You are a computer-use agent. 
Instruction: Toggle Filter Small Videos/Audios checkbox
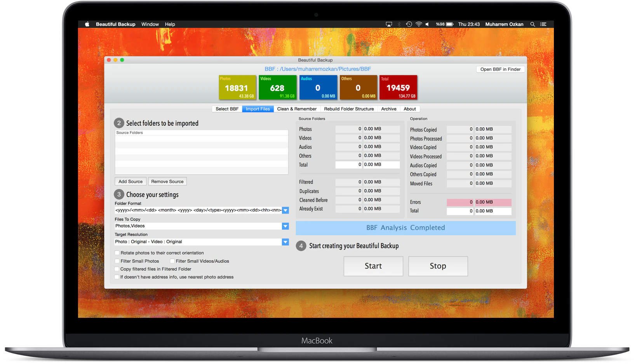(x=172, y=261)
